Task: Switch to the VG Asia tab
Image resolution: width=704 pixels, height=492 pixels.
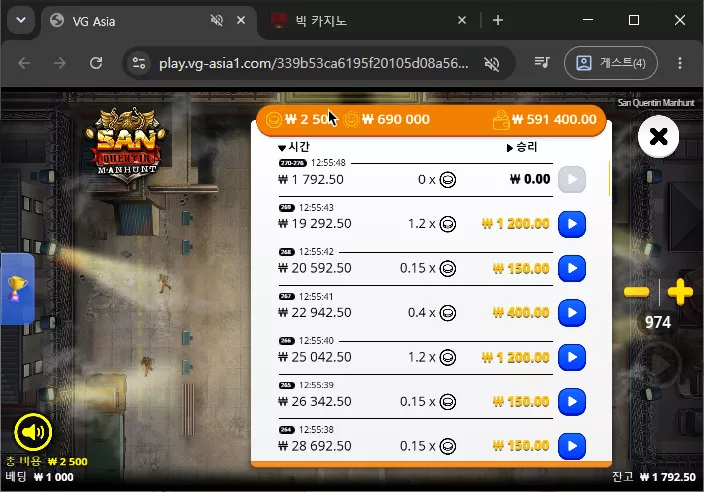Action: (149, 21)
